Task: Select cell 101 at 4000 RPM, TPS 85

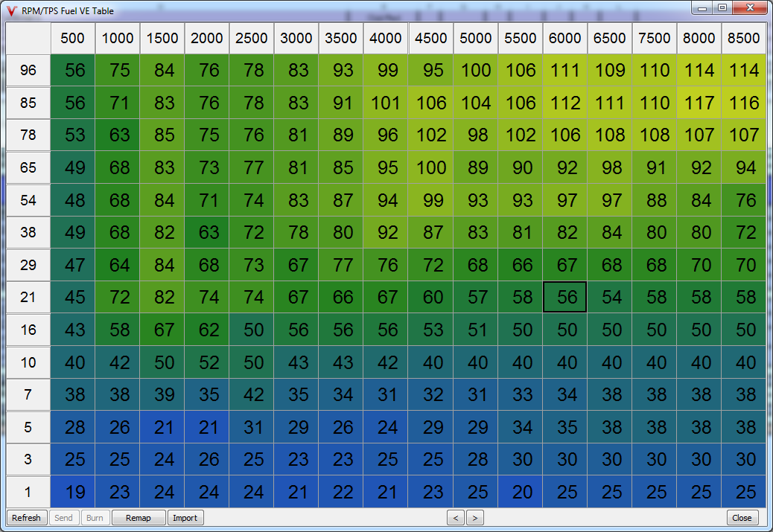Action: click(x=386, y=103)
